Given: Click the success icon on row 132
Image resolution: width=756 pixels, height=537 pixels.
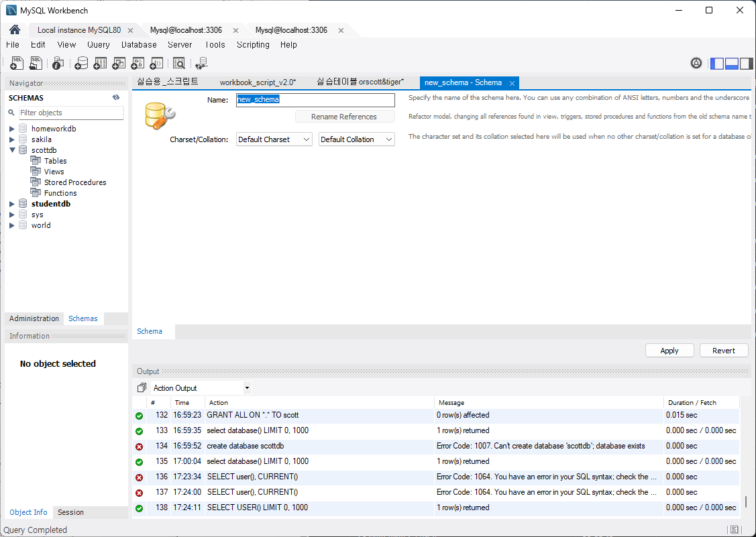Looking at the screenshot, I should [140, 416].
